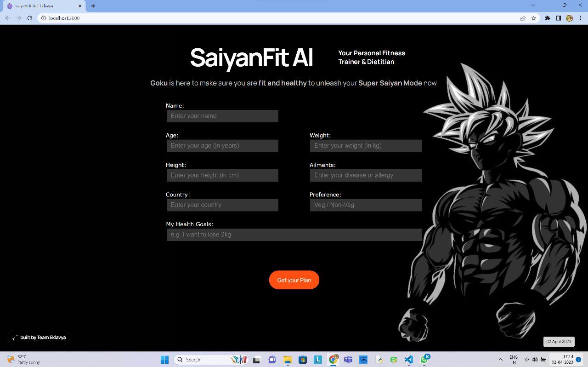Open the purple Chat app on taskbar
This screenshot has width=588, height=367.
pyautogui.click(x=272, y=360)
